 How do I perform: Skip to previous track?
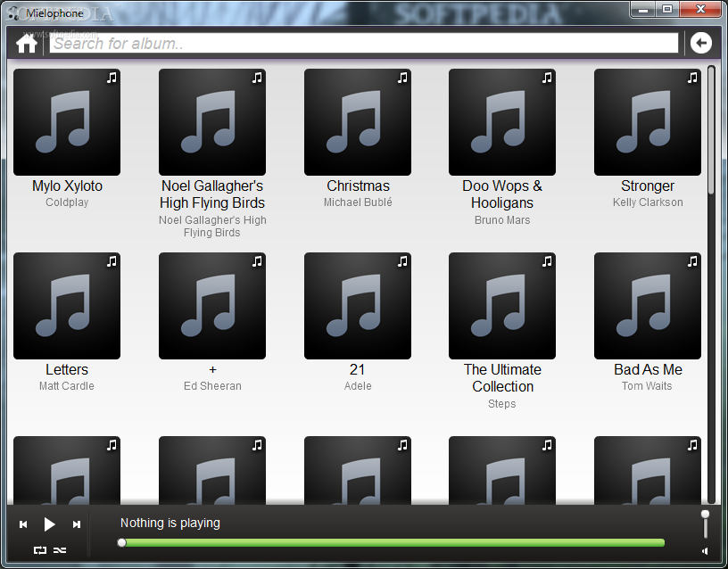tap(23, 524)
